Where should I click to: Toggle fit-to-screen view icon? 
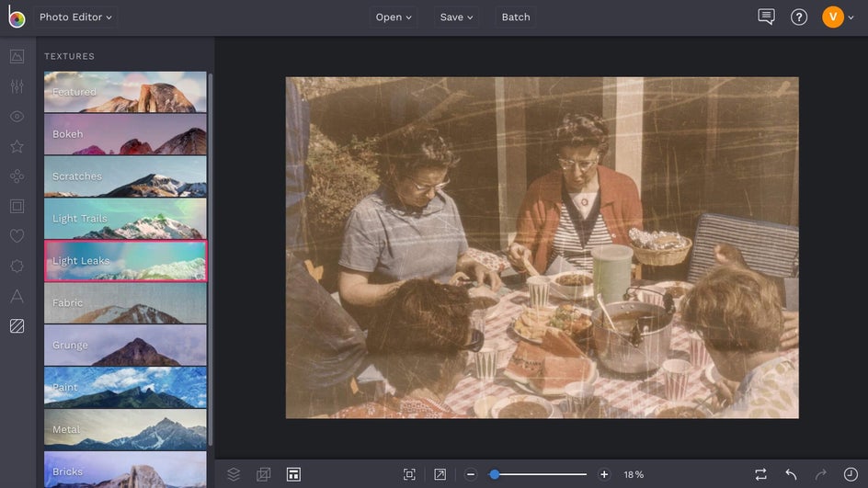tap(409, 474)
